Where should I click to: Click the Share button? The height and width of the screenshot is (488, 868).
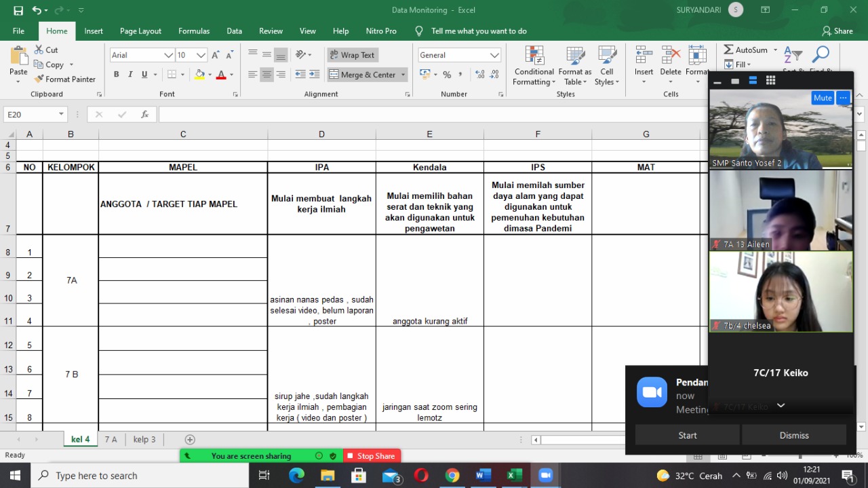837,31
